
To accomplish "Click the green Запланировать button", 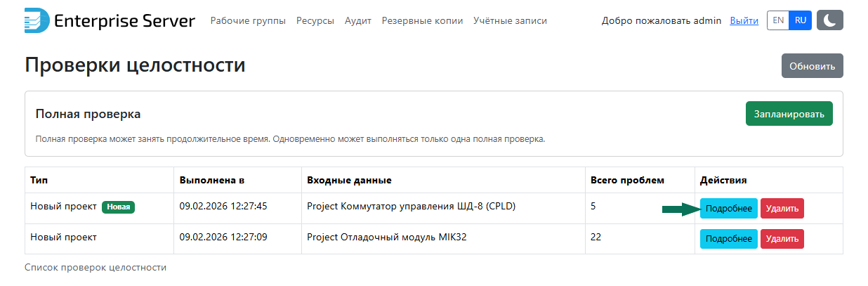I will coord(789,114).
